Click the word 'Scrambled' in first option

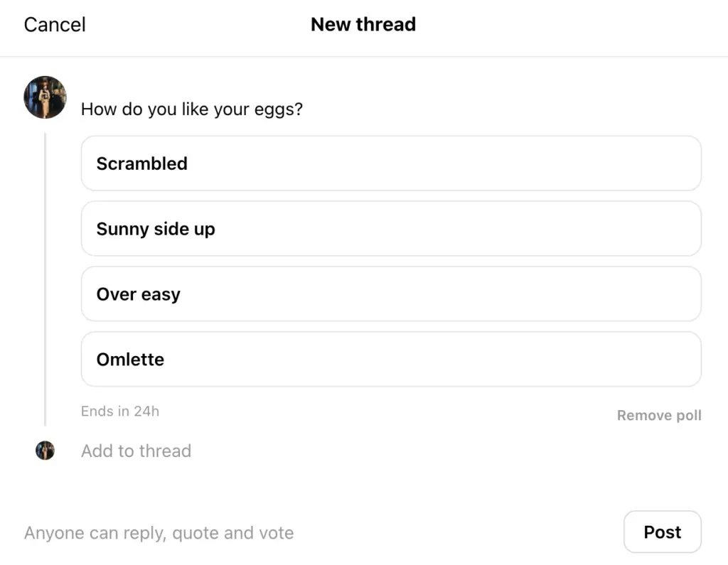pyautogui.click(x=141, y=163)
